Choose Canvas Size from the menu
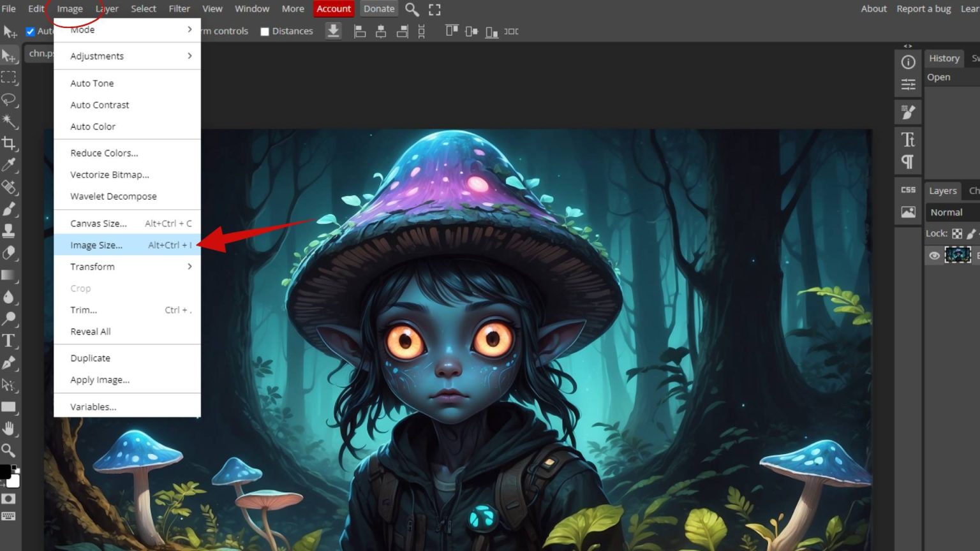The height and width of the screenshot is (551, 980). click(128, 223)
